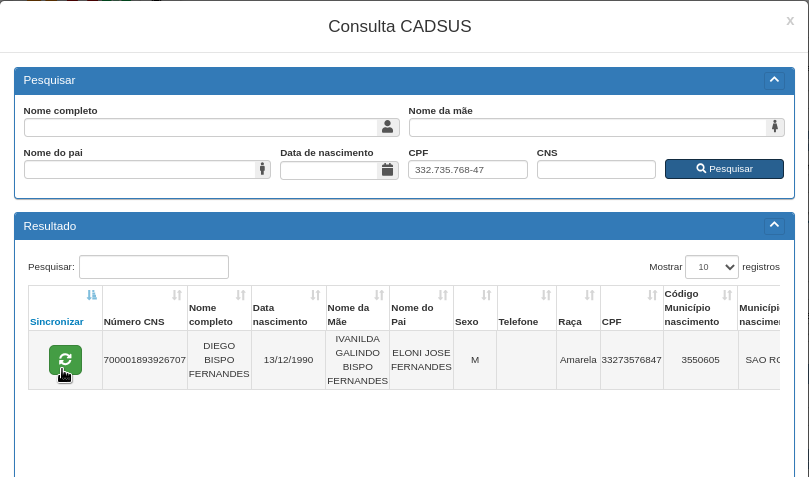Screen dimensions: 809x477
Task: Click the male icon in Nome do pai field
Action: [x=262, y=169]
